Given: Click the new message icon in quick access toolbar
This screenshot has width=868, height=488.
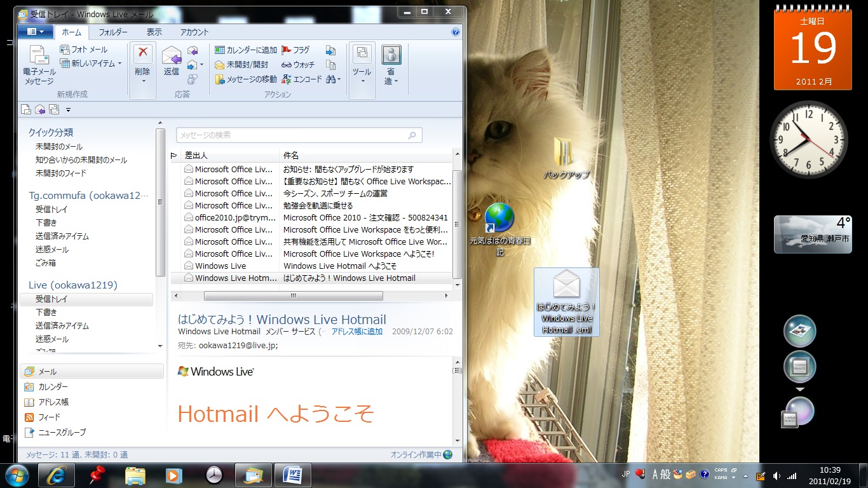Looking at the screenshot, I should [26, 109].
